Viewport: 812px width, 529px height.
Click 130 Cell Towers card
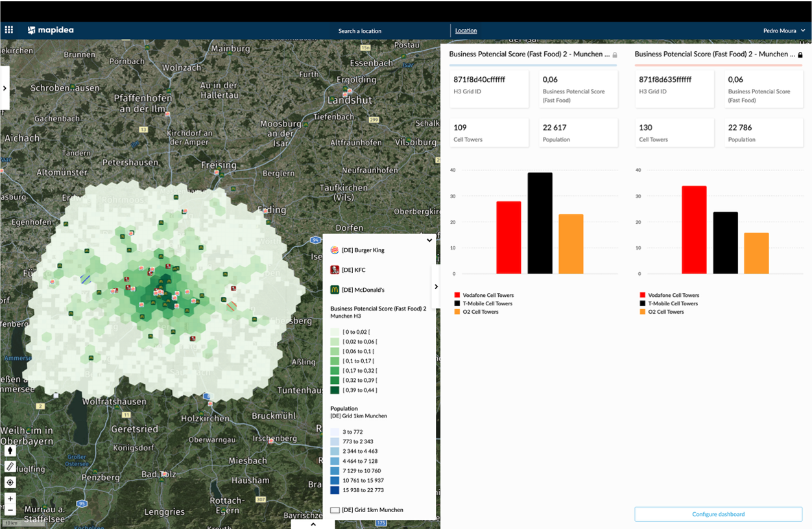(x=674, y=132)
